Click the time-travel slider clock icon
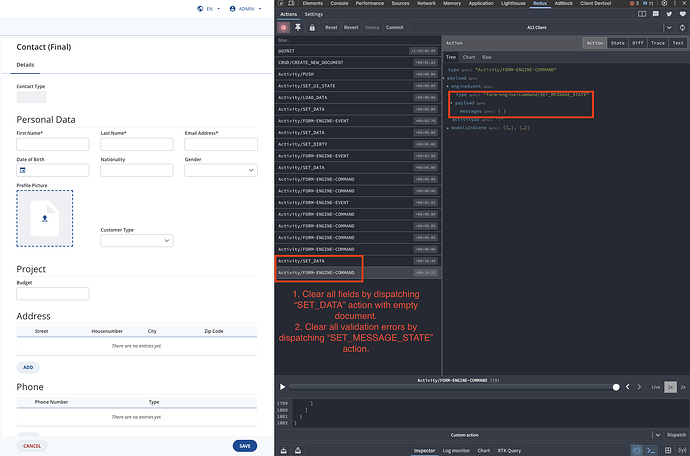Viewport: 690px width, 456px height. pos(637,450)
